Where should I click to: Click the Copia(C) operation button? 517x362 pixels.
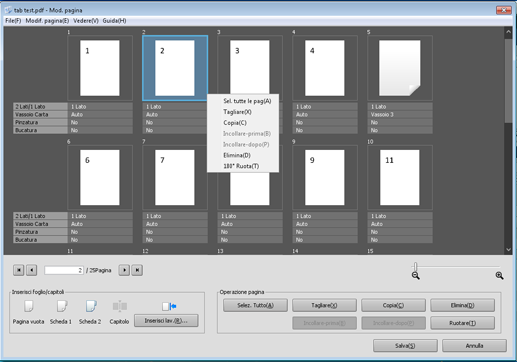point(393,305)
